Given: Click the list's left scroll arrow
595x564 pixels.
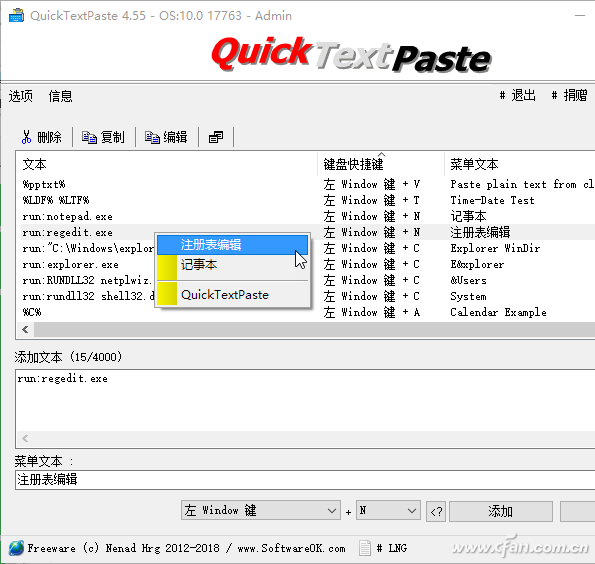Looking at the screenshot, I should tap(25, 329).
